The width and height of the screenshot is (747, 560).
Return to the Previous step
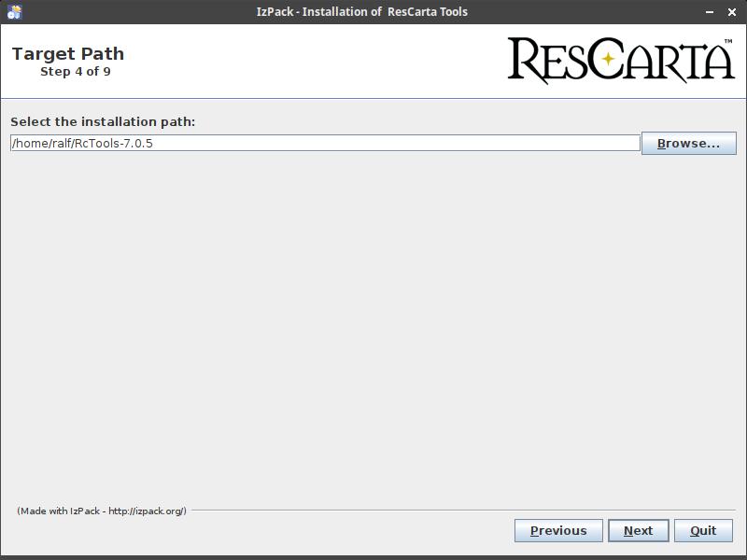click(x=558, y=530)
